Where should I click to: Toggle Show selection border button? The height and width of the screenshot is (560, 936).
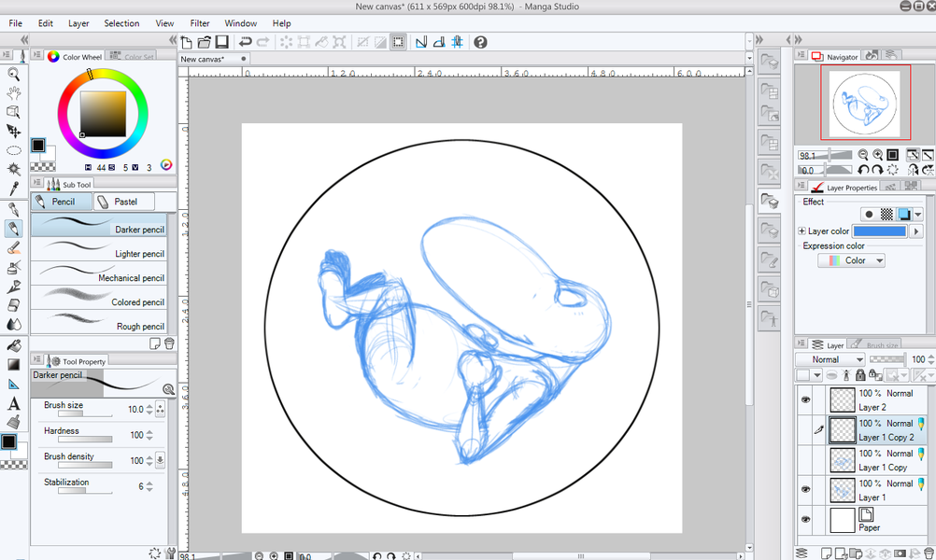[x=398, y=42]
